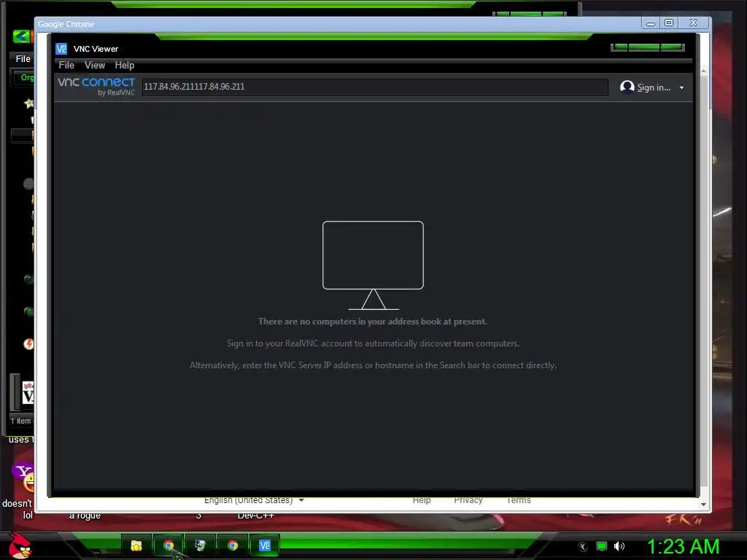Click the scroll up arrow in Chrome window
Image resolution: width=747 pixels, height=560 pixels.
pos(704,71)
